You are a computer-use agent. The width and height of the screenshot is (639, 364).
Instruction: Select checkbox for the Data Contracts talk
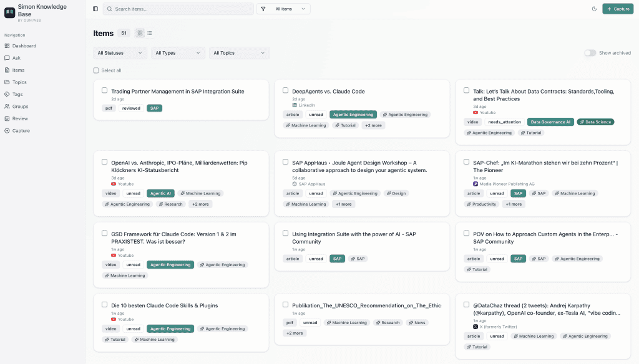pyautogui.click(x=467, y=90)
